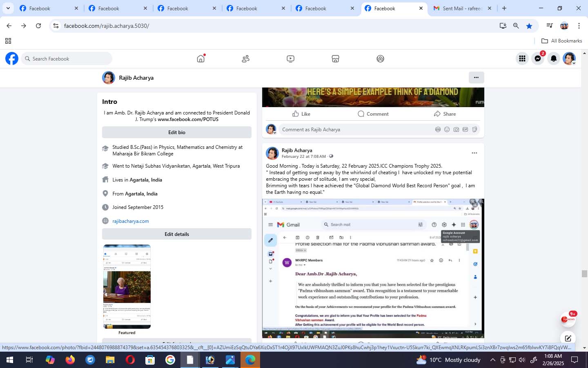Open the weather widget showing 10°C Mostly cloudy
588x368 pixels.
point(448,360)
